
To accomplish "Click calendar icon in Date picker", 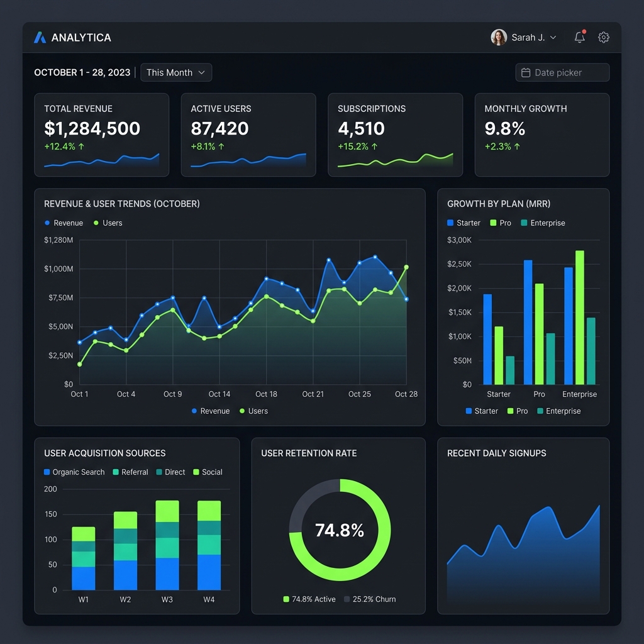I will pyautogui.click(x=526, y=73).
